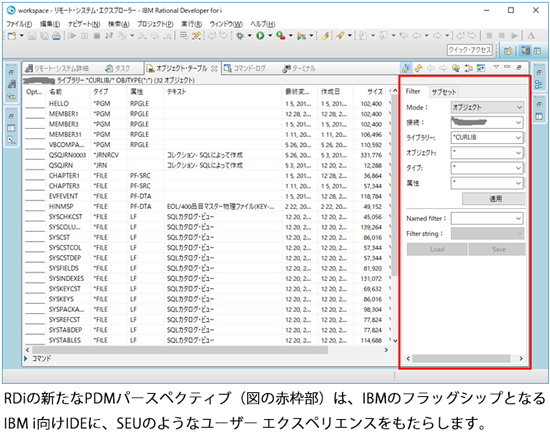Click the search flashlight toolbar icon

[x=340, y=35]
